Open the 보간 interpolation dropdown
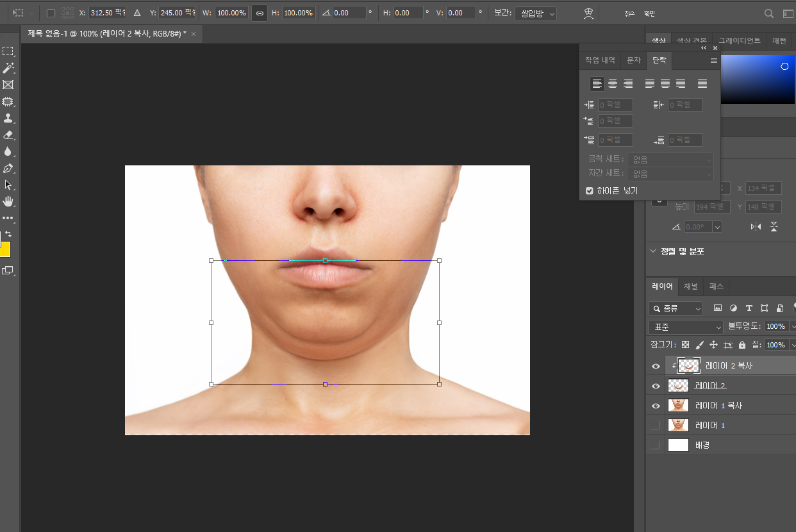Image resolution: width=796 pixels, height=532 pixels. (535, 13)
